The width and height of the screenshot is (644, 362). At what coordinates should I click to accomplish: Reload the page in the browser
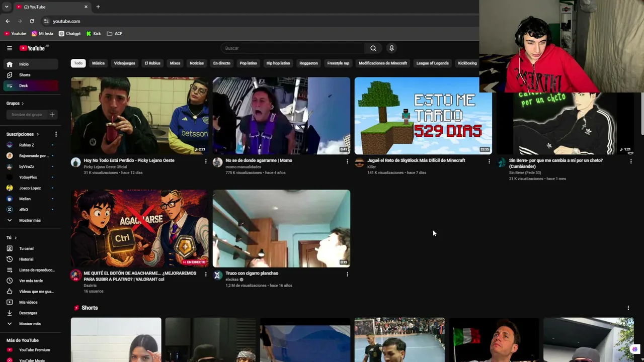32,21
